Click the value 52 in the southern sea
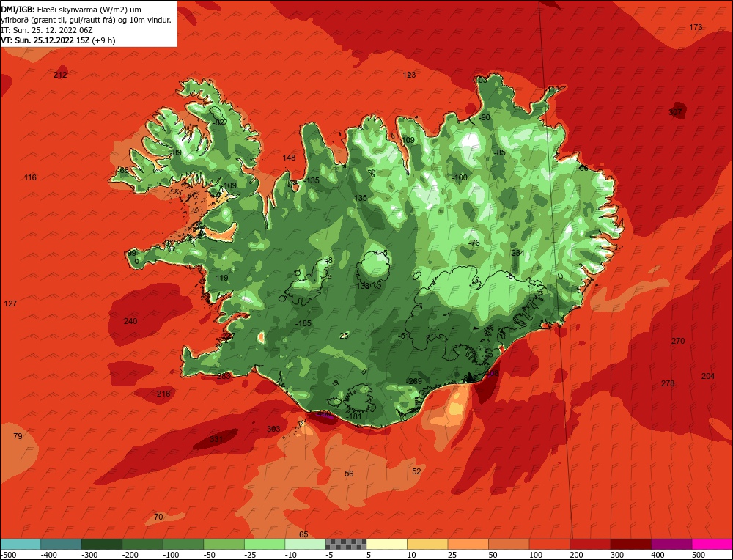Image resolution: width=733 pixels, height=560 pixels. [x=416, y=471]
